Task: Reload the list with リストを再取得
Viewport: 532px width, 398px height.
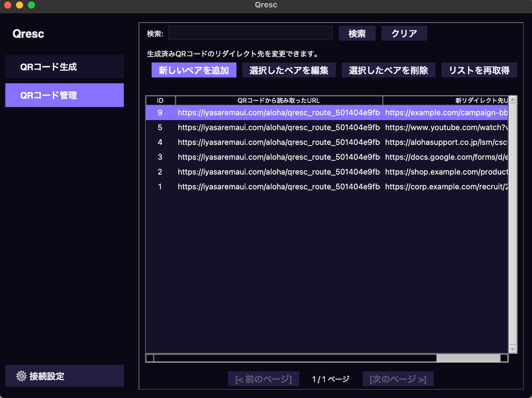Action: [x=479, y=70]
